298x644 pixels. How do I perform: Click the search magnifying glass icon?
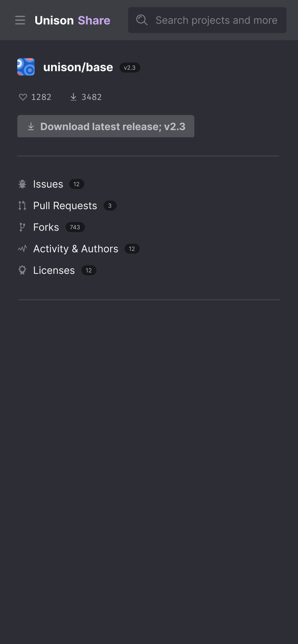tap(141, 20)
